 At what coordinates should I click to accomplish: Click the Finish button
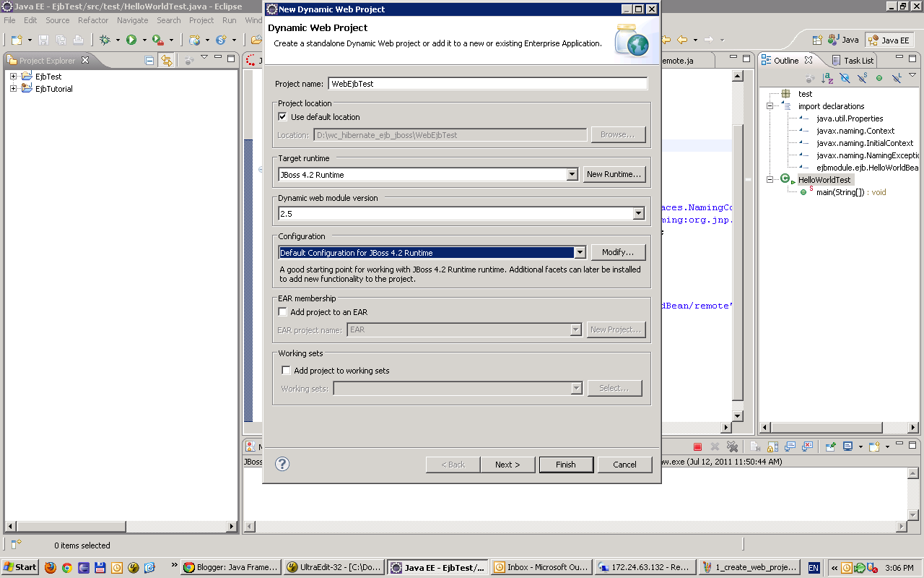(566, 465)
